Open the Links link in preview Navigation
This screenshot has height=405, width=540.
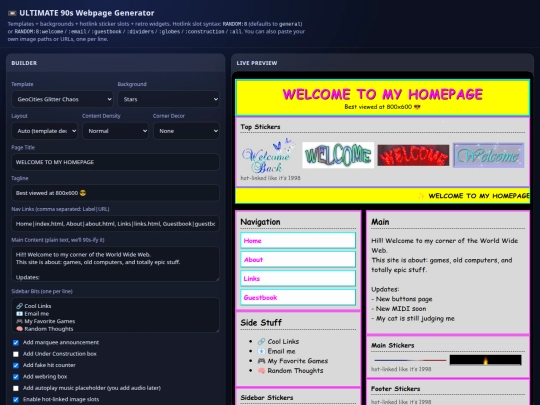point(298,278)
